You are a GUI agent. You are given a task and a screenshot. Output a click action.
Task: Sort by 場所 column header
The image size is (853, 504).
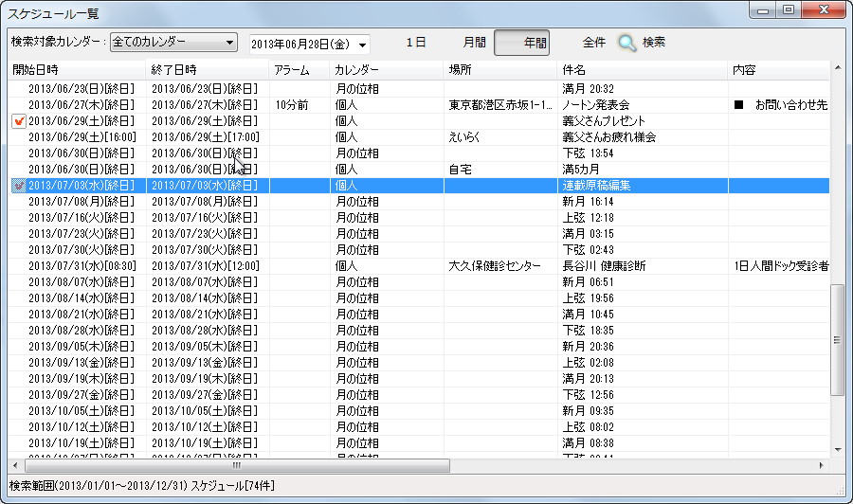click(499, 70)
